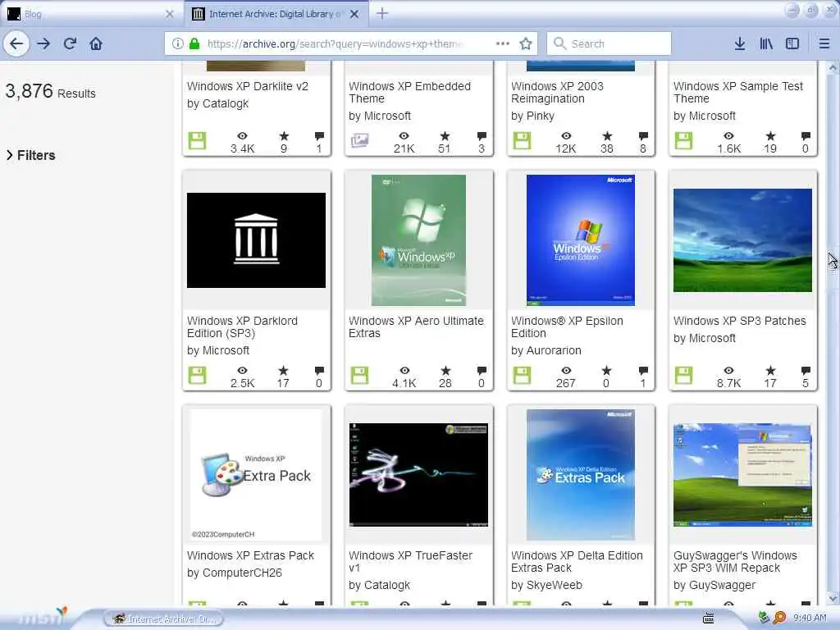This screenshot has width=840, height=630.
Task: Click reviews comment icon on 2003 Reimagination
Action: (643, 136)
